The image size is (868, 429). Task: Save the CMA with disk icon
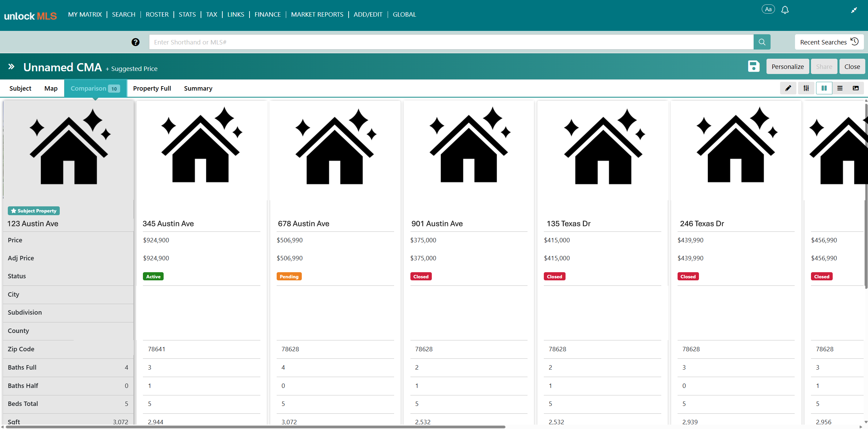[754, 66]
